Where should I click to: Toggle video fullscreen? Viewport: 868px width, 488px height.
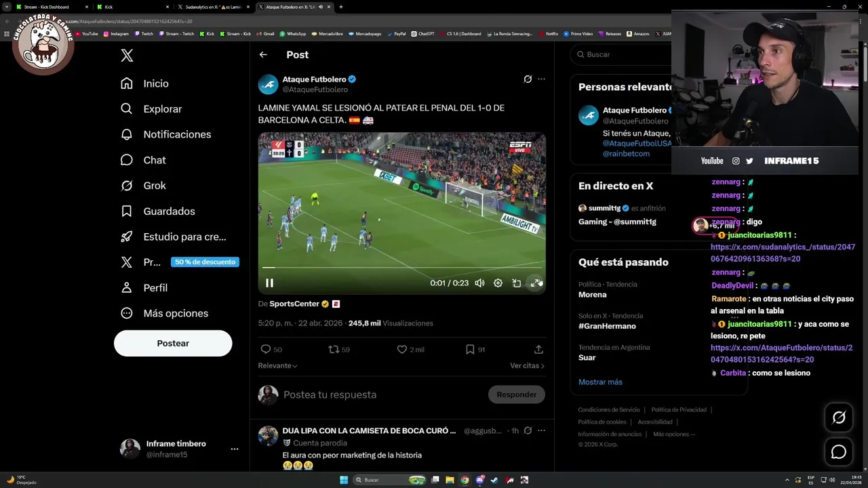pos(535,283)
